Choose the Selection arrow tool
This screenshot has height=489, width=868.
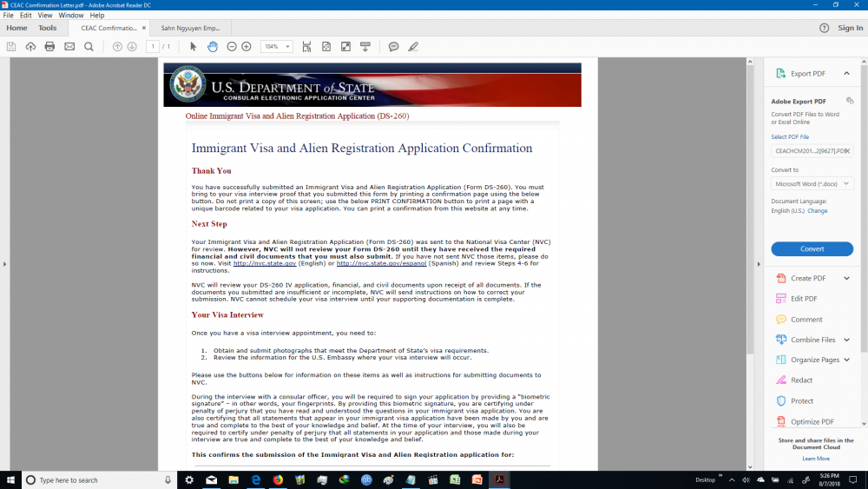coord(194,47)
